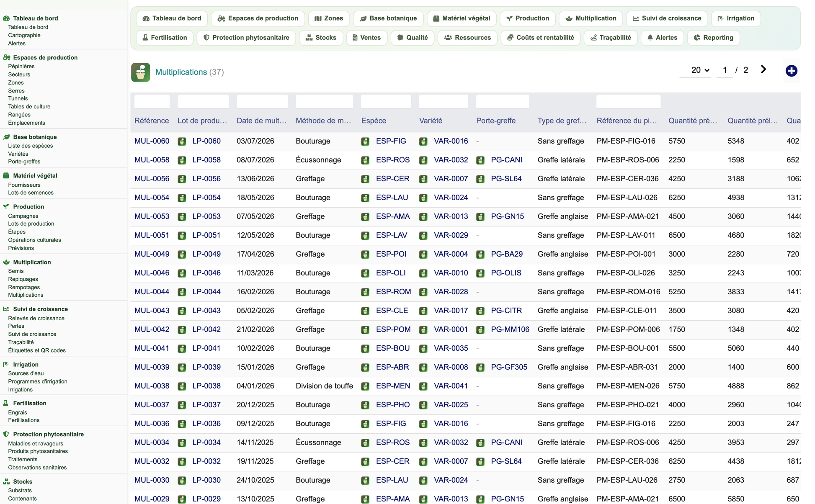The height and width of the screenshot is (504, 815).
Task: Click Division de touffe method cell
Action: click(x=324, y=386)
